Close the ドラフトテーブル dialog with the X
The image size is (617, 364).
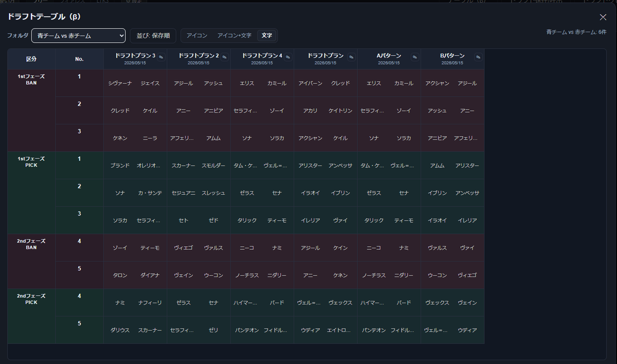(603, 17)
